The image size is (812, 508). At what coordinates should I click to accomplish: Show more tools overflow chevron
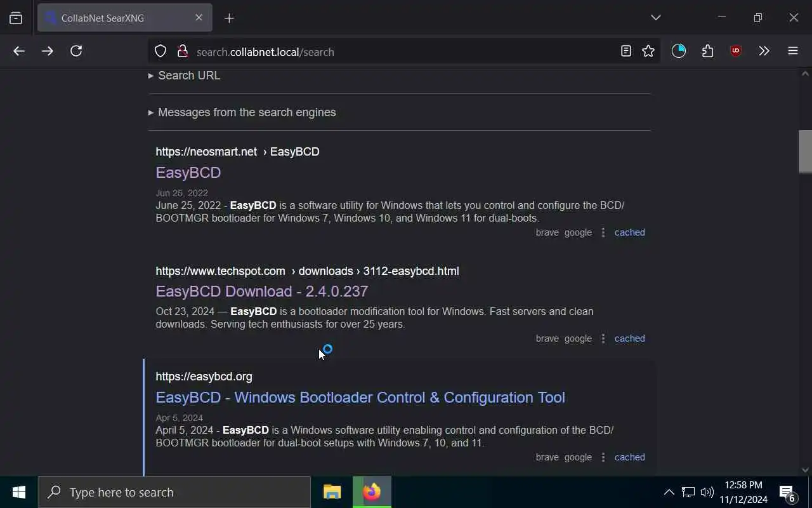tap(764, 51)
